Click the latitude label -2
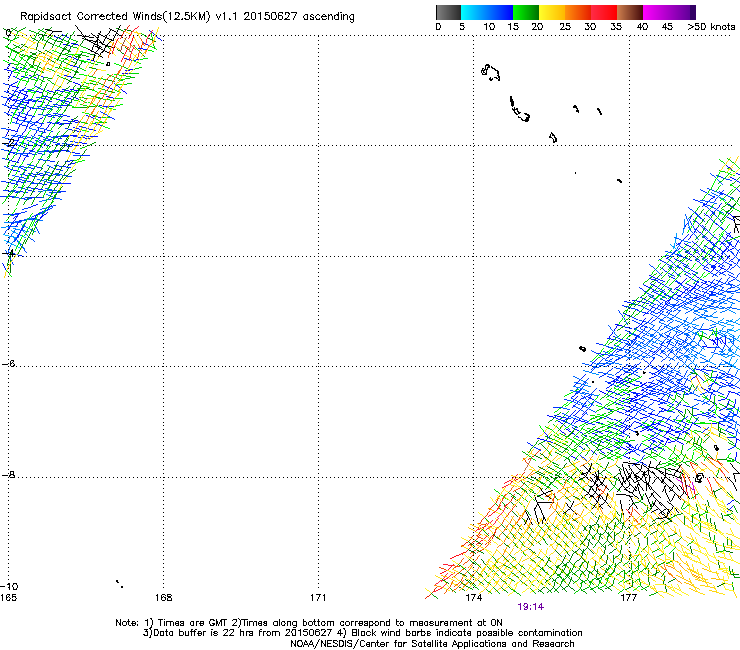This screenshot has width=740, height=650. [8, 143]
